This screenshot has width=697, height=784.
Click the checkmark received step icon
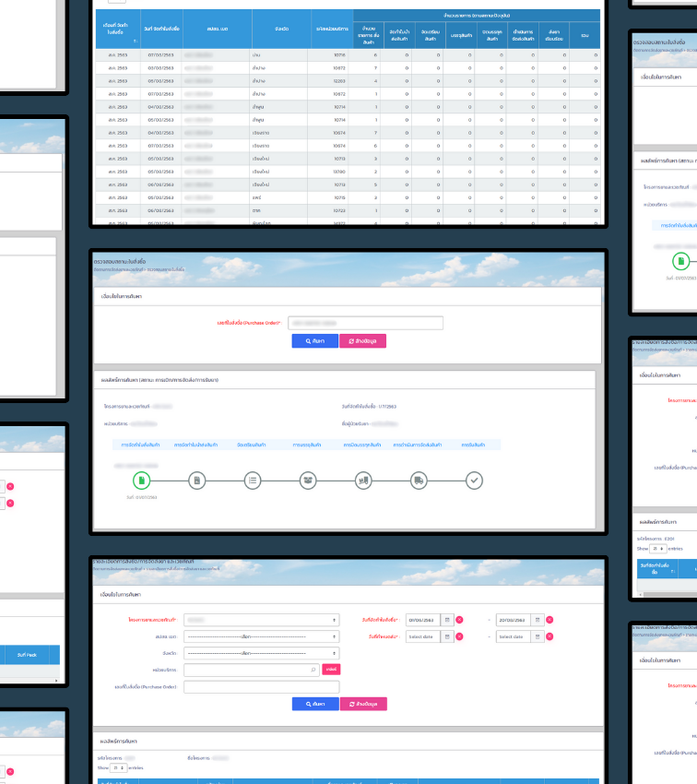tap(474, 481)
